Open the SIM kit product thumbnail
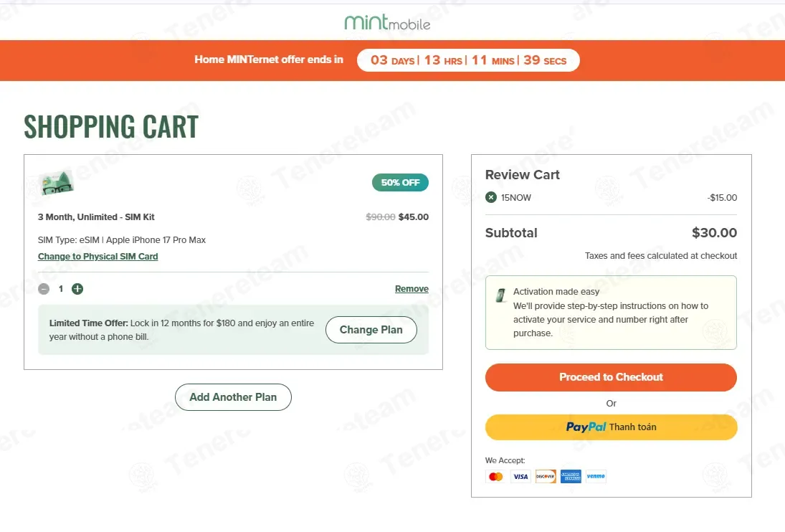Screen dimensions: 785x532 (x=57, y=184)
